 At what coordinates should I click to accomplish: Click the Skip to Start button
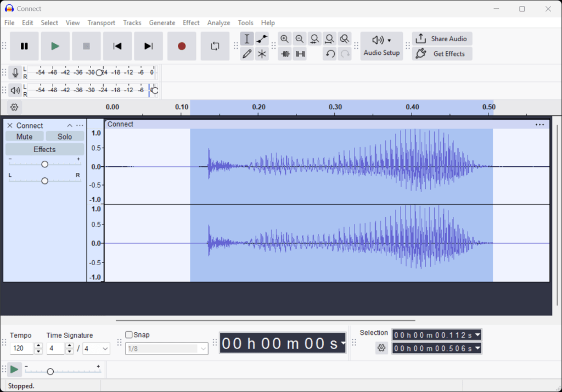(x=117, y=46)
